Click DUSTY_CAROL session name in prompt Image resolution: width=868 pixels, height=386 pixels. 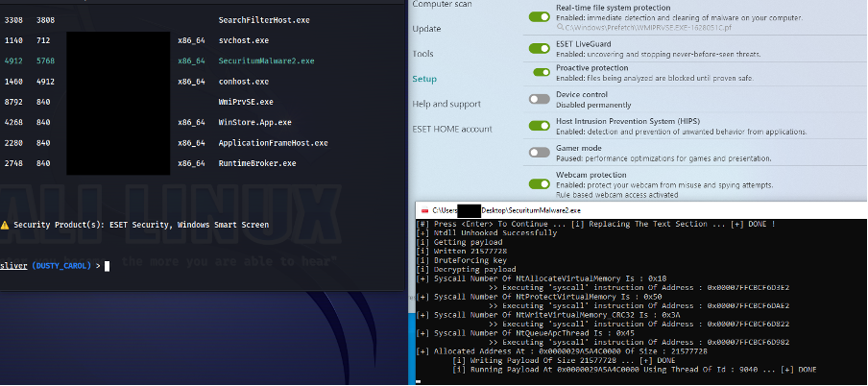pyautogui.click(x=60, y=266)
